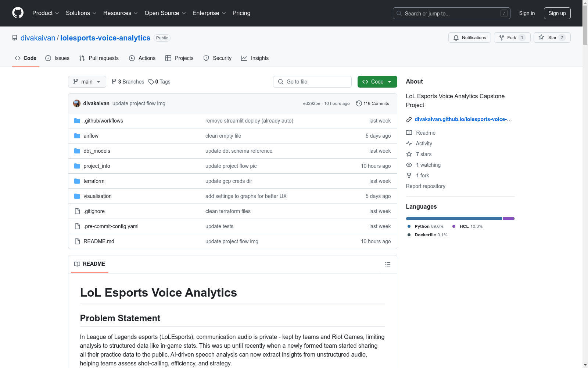Open commit history clock icon

359,103
